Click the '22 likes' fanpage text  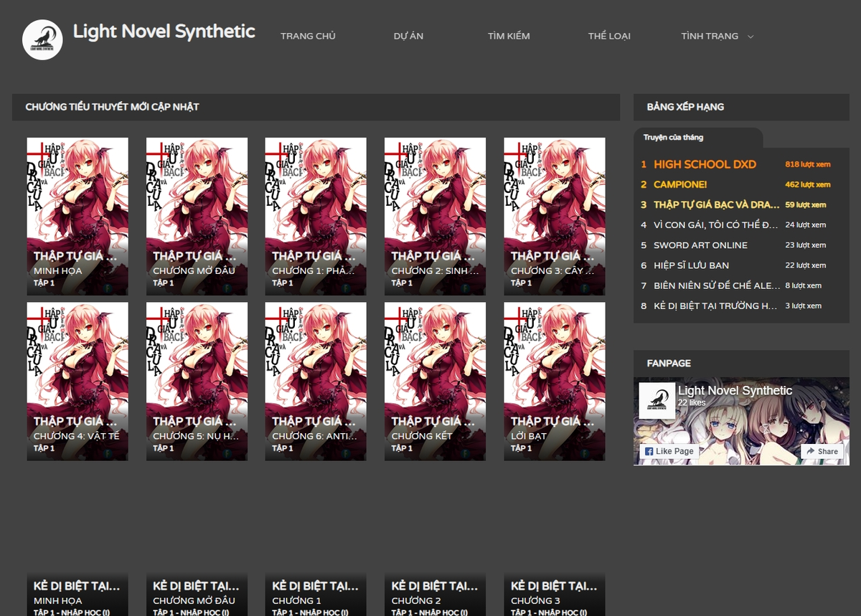click(692, 403)
